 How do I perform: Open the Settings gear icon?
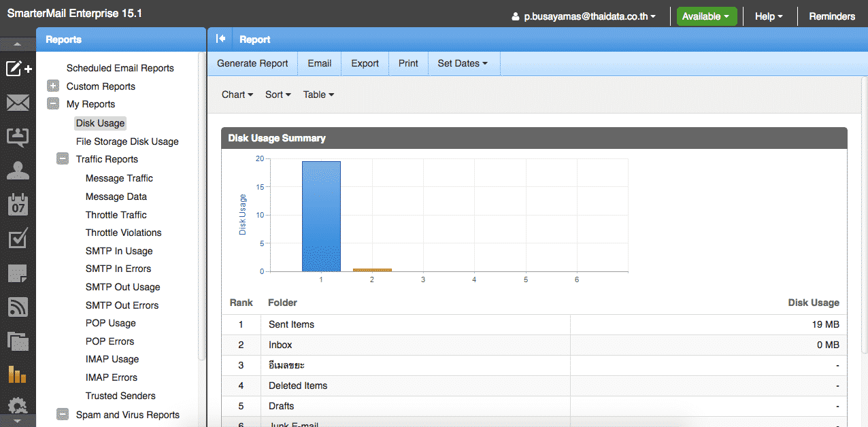pyautogui.click(x=18, y=407)
